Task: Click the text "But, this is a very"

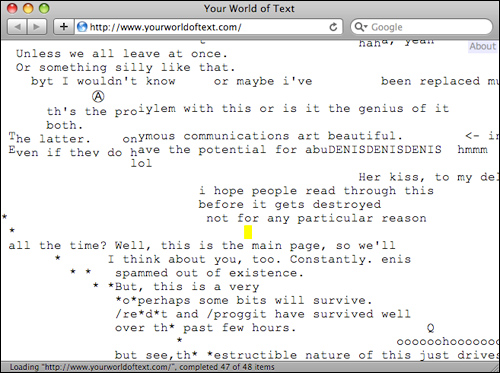Action: coord(187,287)
